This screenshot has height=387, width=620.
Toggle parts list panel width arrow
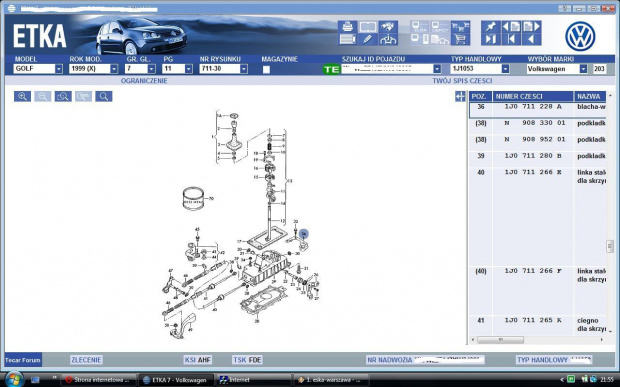pyautogui.click(x=460, y=96)
